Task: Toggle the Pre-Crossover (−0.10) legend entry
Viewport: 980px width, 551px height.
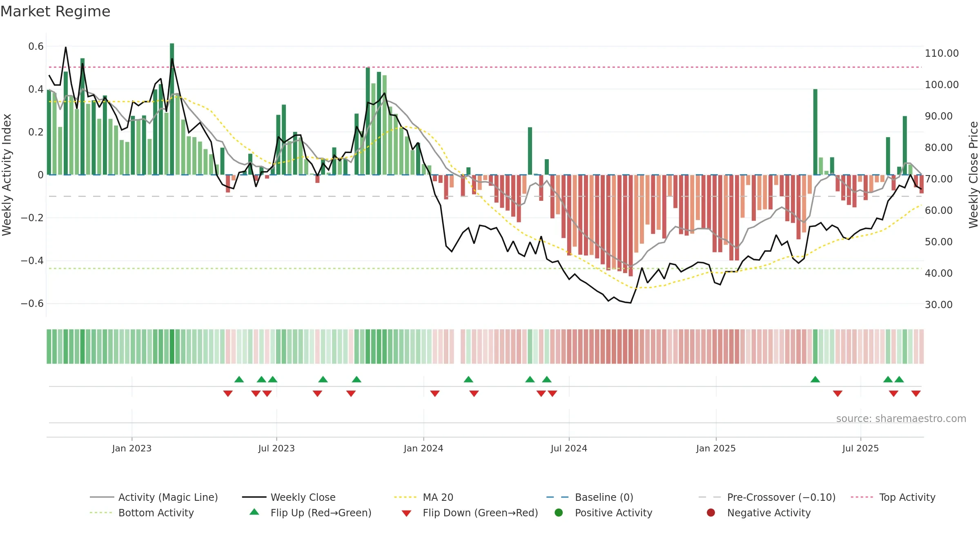Action: (x=767, y=497)
